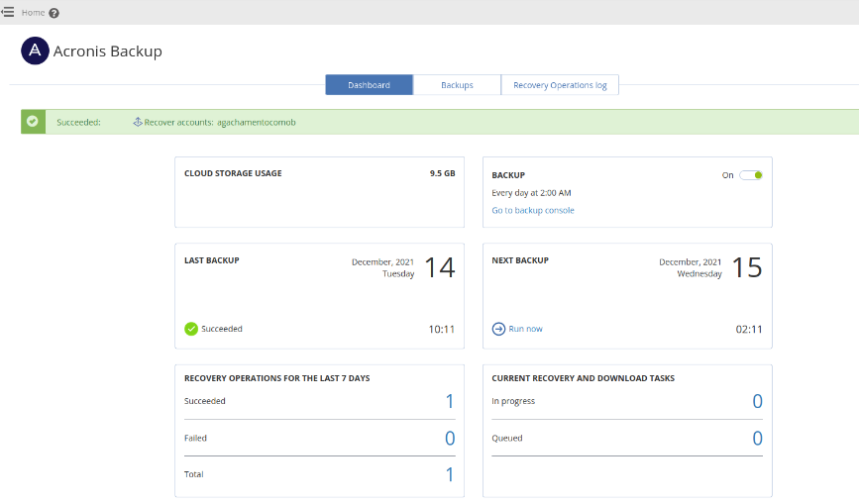Image resolution: width=859 pixels, height=504 pixels.
Task: Click the Recover accounts: agachamentocomob text
Action: pyautogui.click(x=220, y=122)
